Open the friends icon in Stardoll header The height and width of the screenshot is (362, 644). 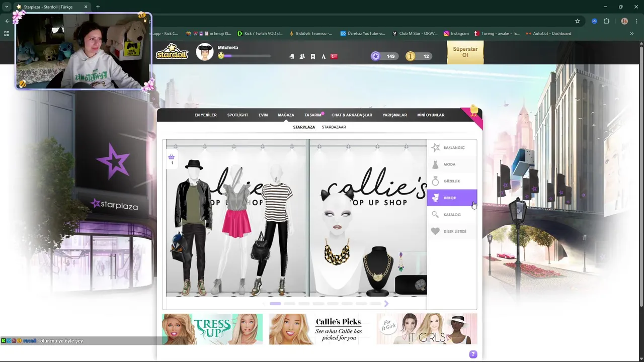pyautogui.click(x=302, y=56)
